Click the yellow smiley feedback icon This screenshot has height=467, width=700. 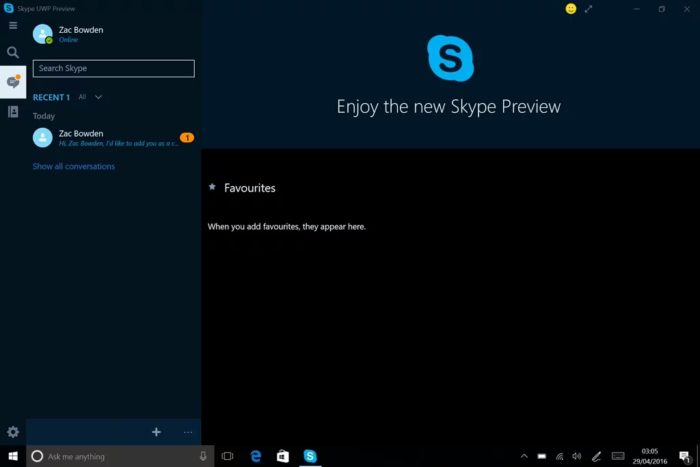(x=571, y=9)
